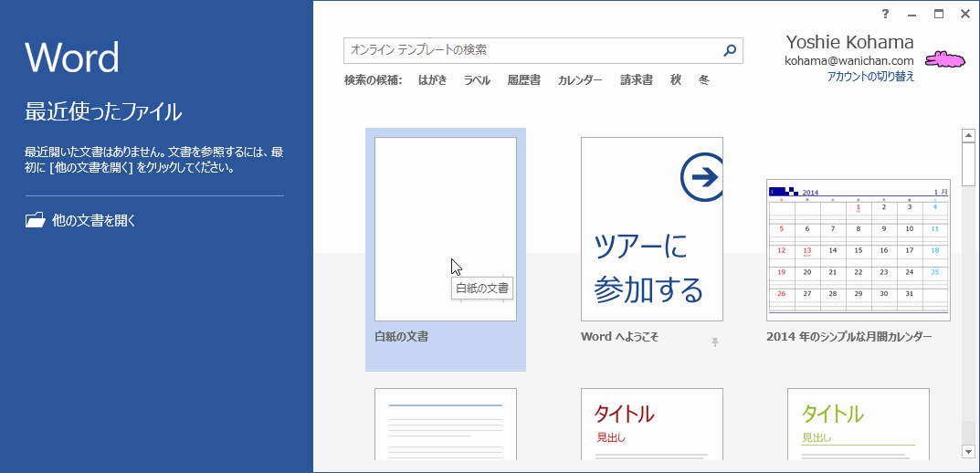980x473 pixels.
Task: Search suggested term 請求書
Action: [x=637, y=80]
